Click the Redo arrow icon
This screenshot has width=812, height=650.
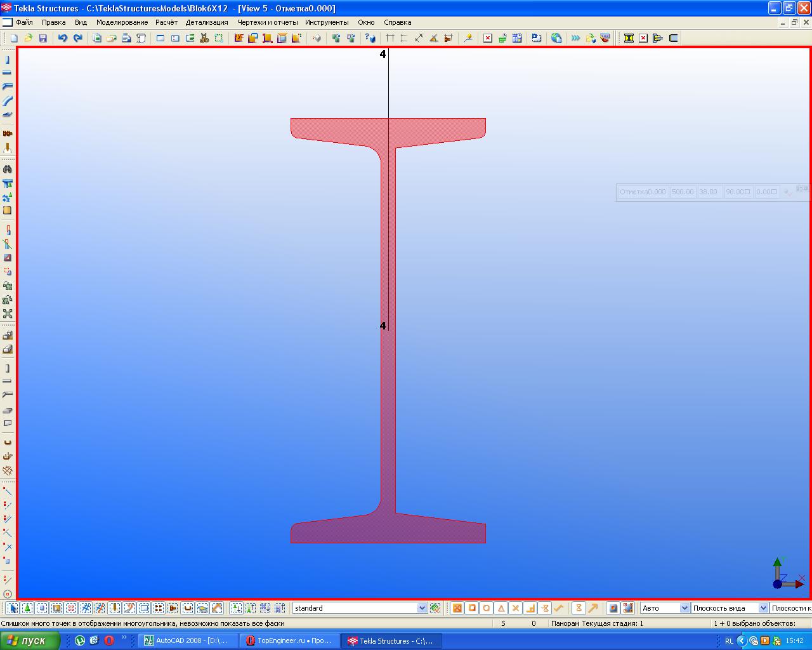pos(78,38)
